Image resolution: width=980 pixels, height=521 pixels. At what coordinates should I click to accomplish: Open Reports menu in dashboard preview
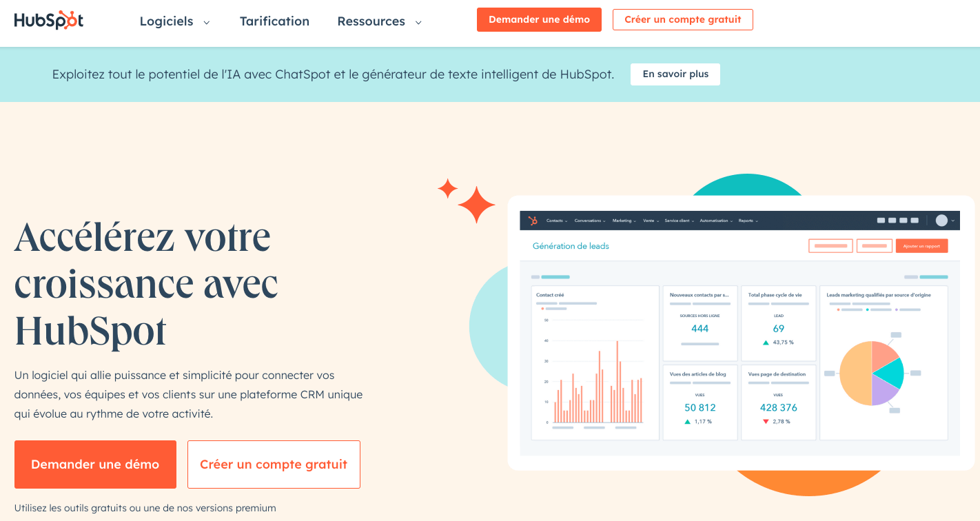tap(748, 221)
